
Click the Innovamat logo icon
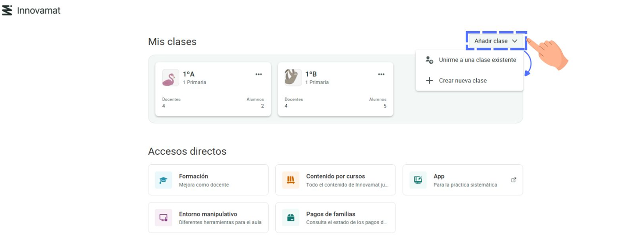(7, 10)
